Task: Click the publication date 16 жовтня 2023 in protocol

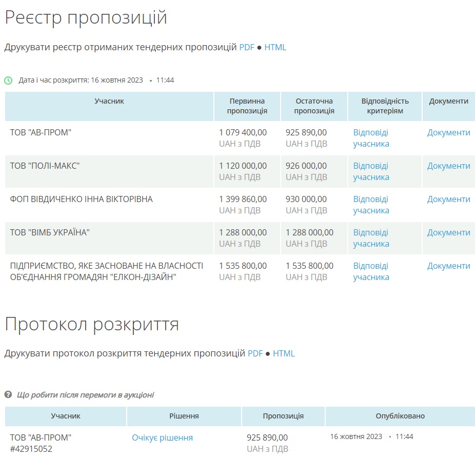Action: 356,437
